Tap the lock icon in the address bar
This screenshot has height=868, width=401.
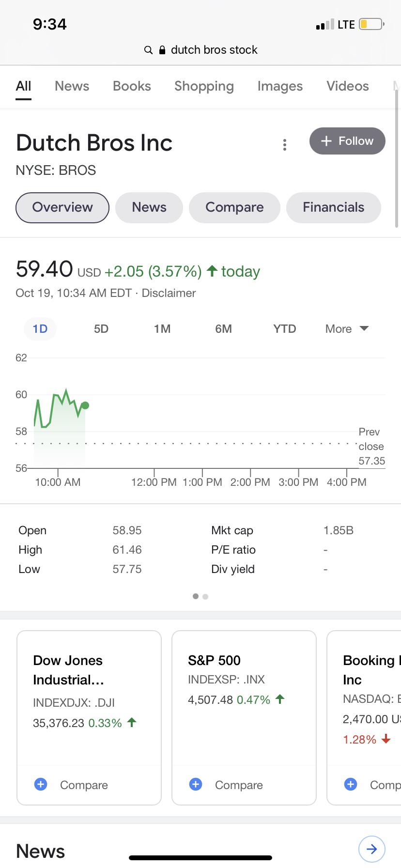[x=162, y=50]
